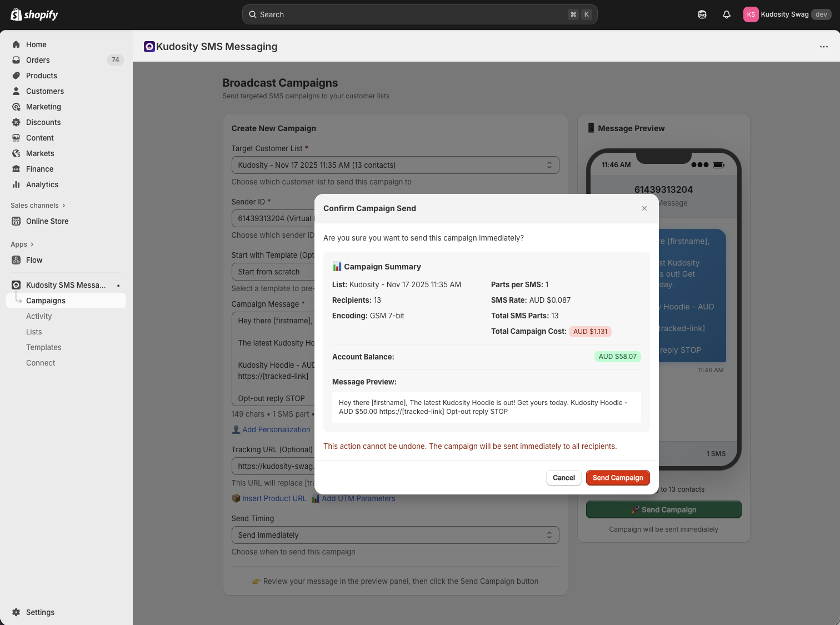Click the Products tag icon
Image resolution: width=840 pixels, height=625 pixels.
click(16, 76)
